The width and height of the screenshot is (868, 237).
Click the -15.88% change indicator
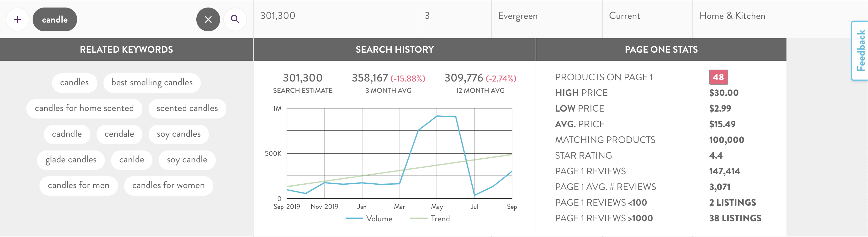click(x=408, y=79)
